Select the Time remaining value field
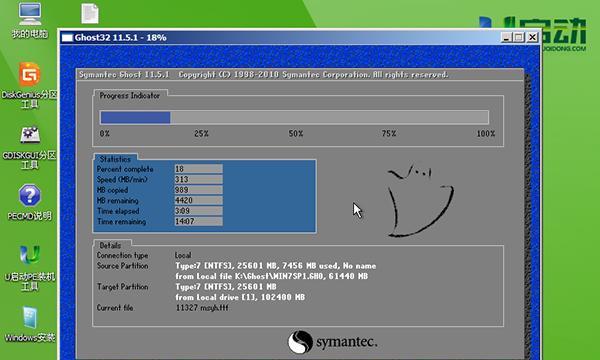Viewport: 600px width, 360px height. (x=198, y=221)
